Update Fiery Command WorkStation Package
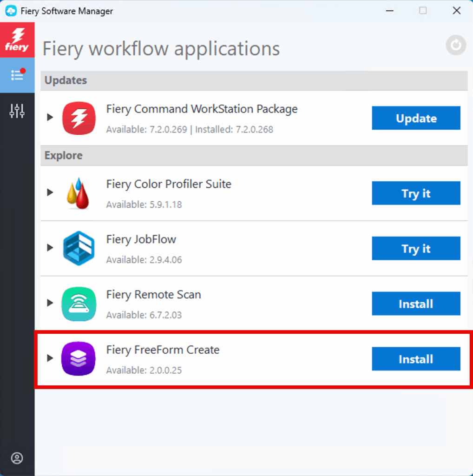This screenshot has width=473, height=476. point(416,118)
